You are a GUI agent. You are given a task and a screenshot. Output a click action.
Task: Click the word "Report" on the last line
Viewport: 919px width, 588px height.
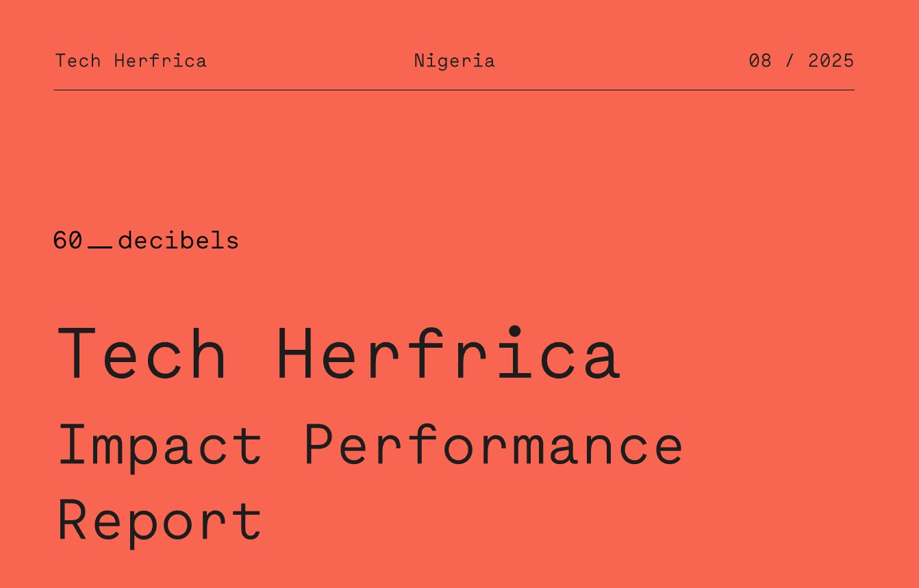160,522
